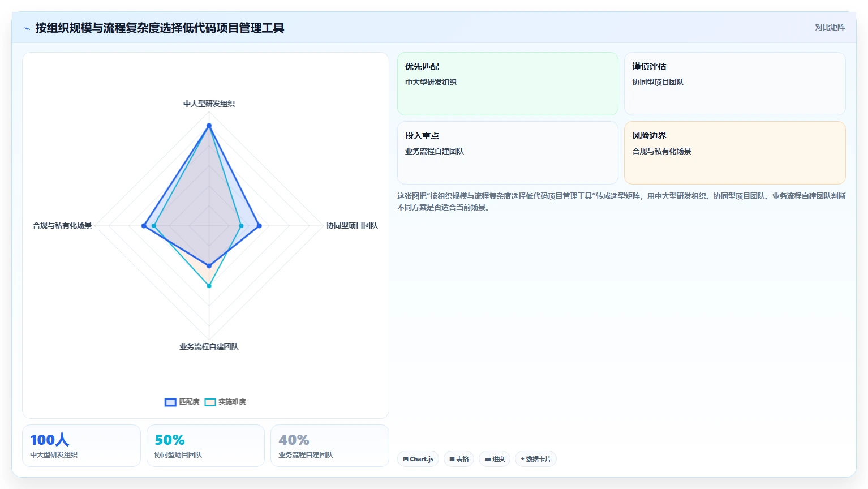Click the header icon before the title
Image resolution: width=868 pixels, height=489 pixels.
click(27, 28)
